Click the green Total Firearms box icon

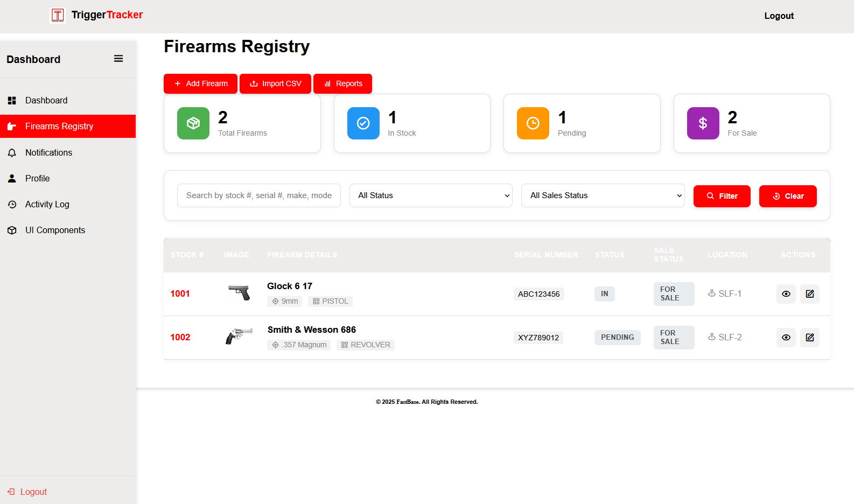(193, 123)
